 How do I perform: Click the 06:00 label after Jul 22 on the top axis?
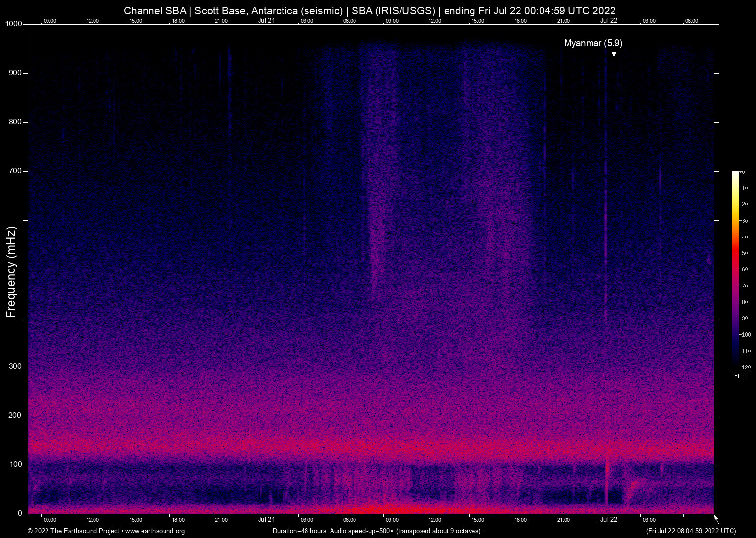point(691,21)
